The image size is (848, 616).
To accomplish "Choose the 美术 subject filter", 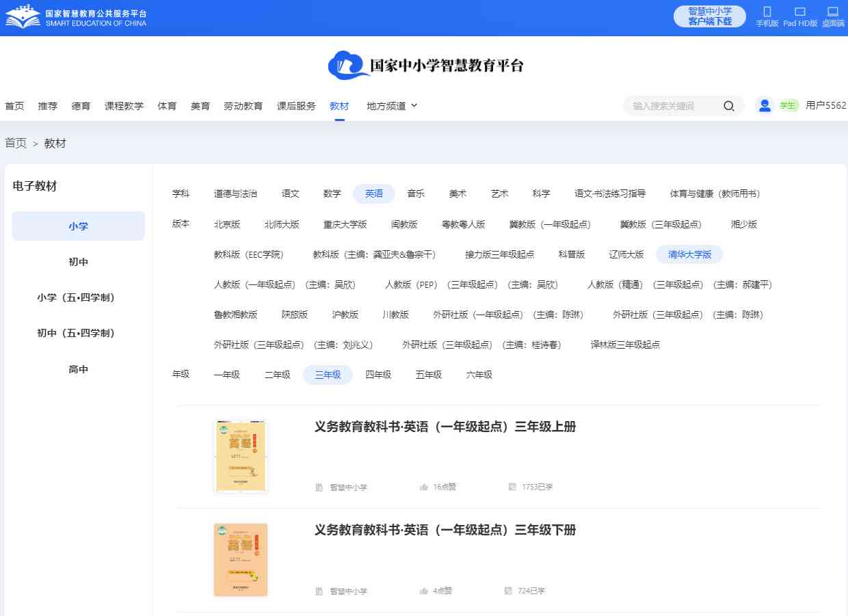I will coord(458,193).
